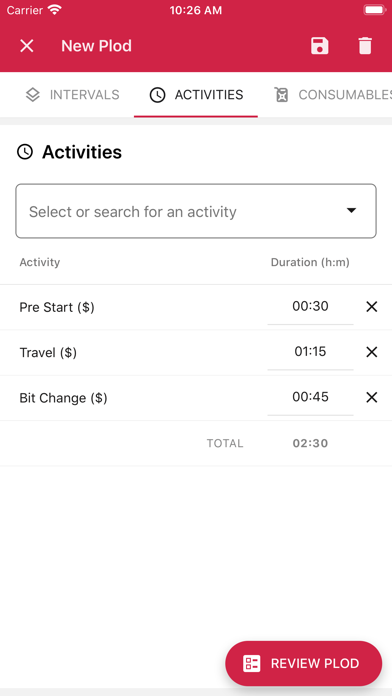Tap the Wi-Fi status bar icon
The height and width of the screenshot is (696, 392).
coord(55,10)
